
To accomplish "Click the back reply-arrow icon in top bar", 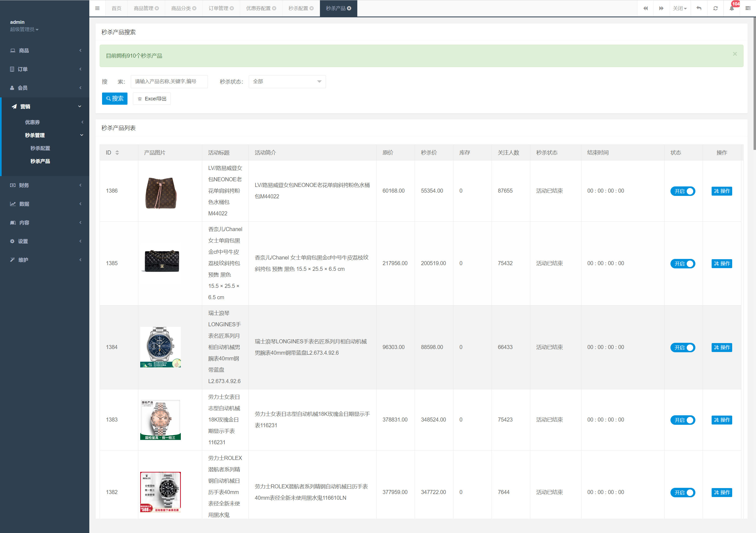I will point(699,8).
